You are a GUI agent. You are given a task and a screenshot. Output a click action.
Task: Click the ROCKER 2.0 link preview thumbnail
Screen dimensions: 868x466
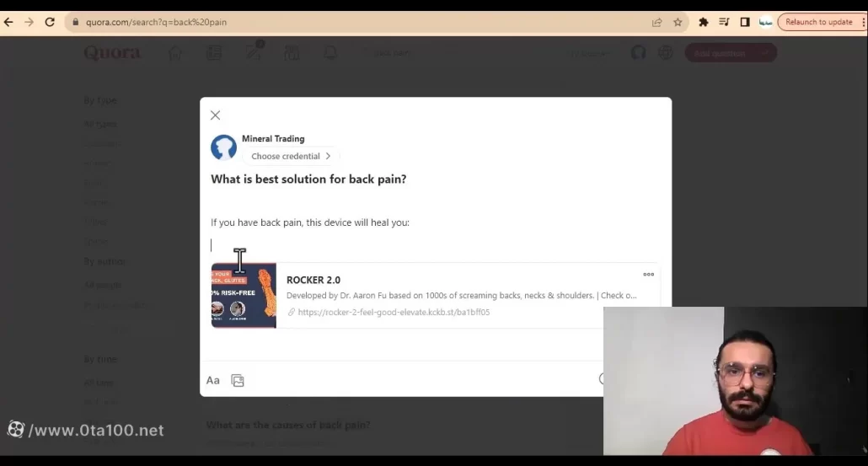[x=244, y=296]
